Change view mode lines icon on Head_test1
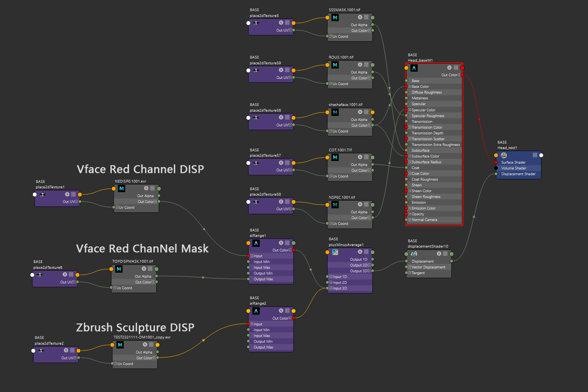The width and height of the screenshot is (588, 392). coord(535,155)
